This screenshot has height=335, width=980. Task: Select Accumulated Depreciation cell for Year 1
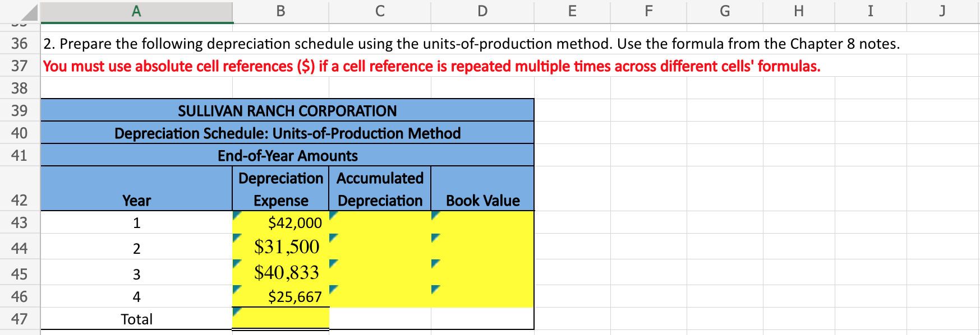pyautogui.click(x=380, y=222)
